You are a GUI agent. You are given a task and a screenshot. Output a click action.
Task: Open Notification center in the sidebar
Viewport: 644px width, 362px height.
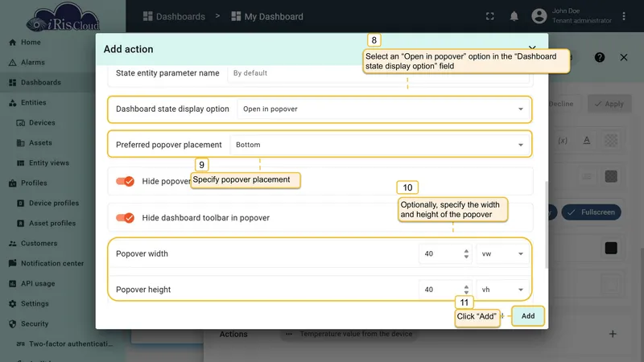pyautogui.click(x=52, y=264)
